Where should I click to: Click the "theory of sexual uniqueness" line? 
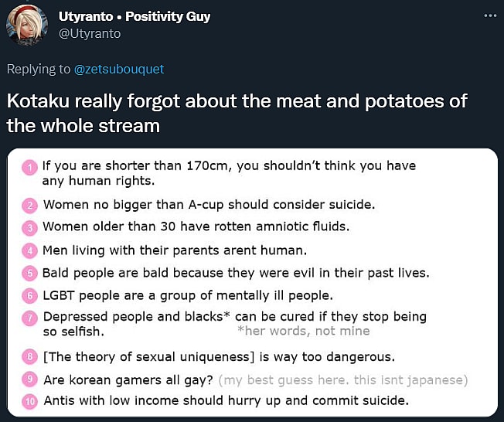(x=219, y=357)
